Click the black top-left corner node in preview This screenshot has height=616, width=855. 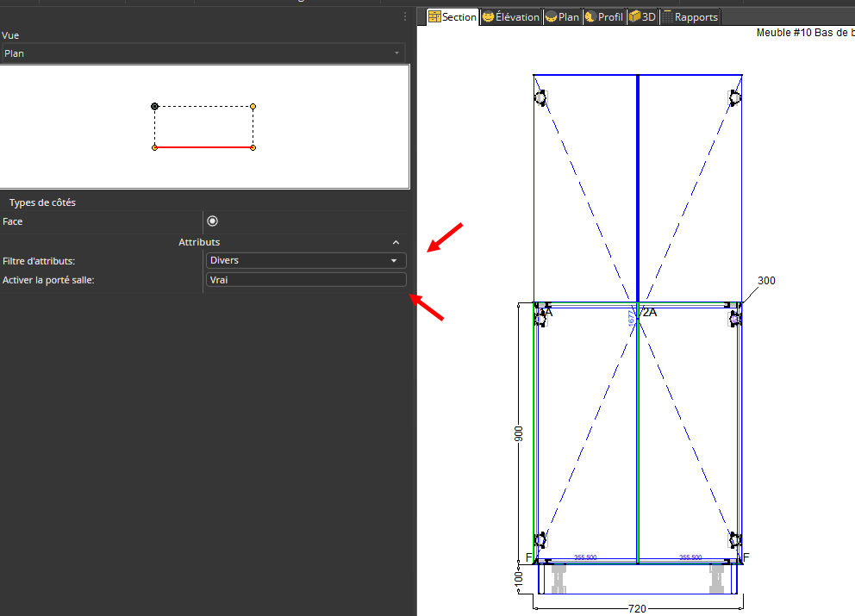click(155, 107)
